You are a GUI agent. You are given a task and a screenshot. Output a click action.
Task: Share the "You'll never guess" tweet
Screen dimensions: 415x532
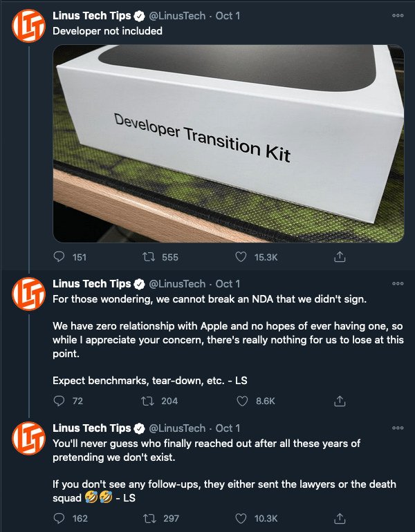click(x=340, y=518)
